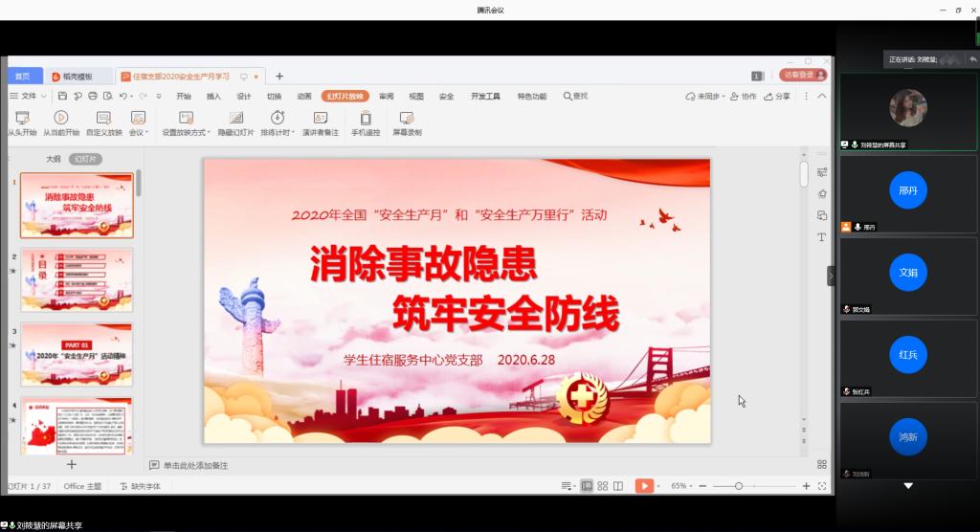Click the save icon in quick toolbar
Image resolution: width=980 pixels, height=532 pixels.
tap(62, 96)
